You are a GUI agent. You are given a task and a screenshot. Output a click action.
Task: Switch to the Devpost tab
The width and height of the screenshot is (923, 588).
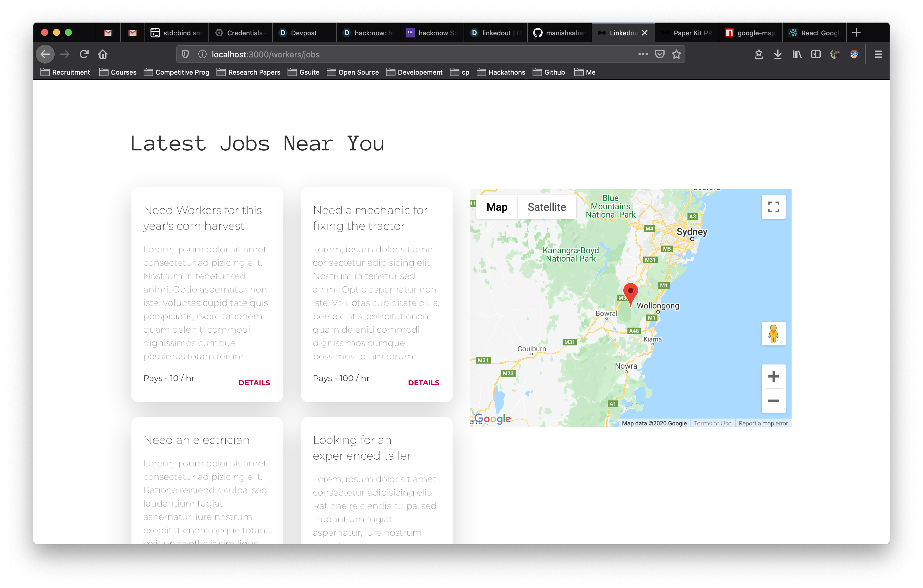[x=303, y=33]
